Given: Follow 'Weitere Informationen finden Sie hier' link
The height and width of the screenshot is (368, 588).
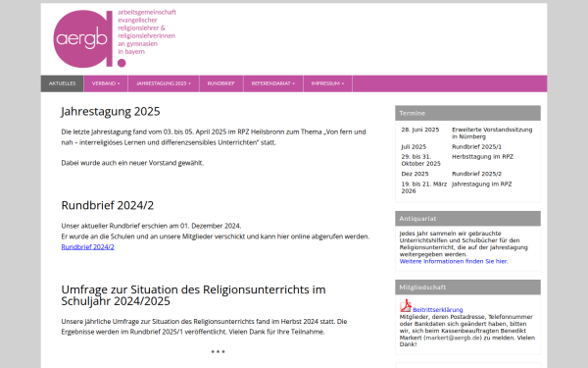Looking at the screenshot, I should pos(454,261).
